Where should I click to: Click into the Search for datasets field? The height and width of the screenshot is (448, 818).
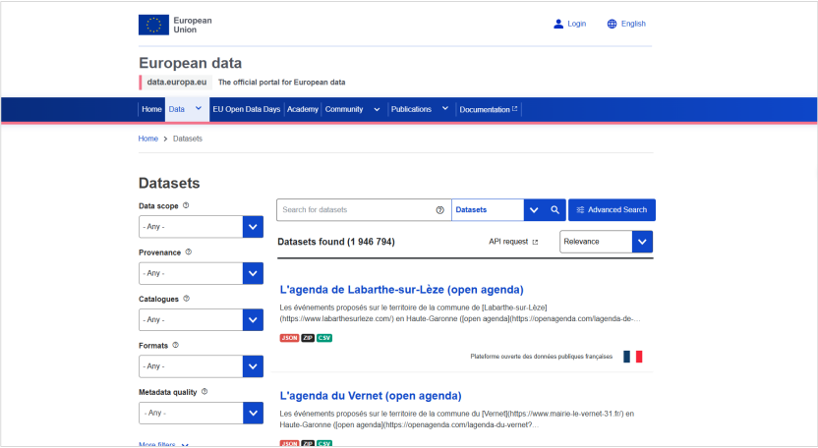(355, 210)
